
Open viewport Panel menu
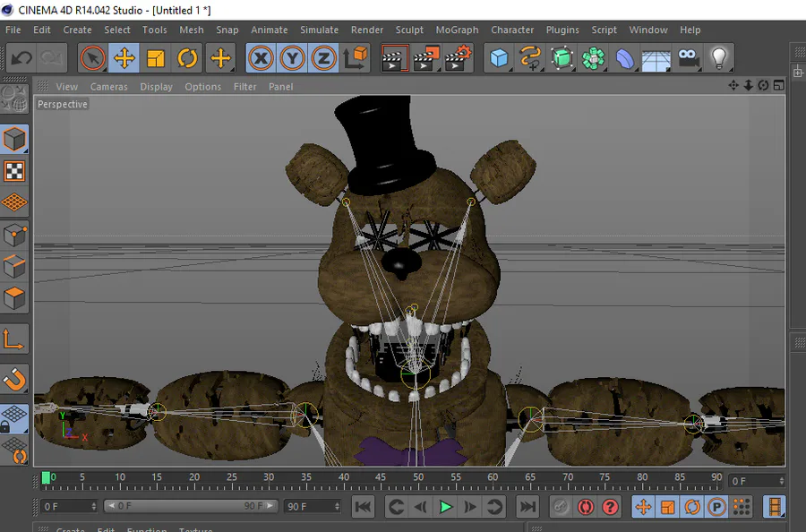coord(280,87)
